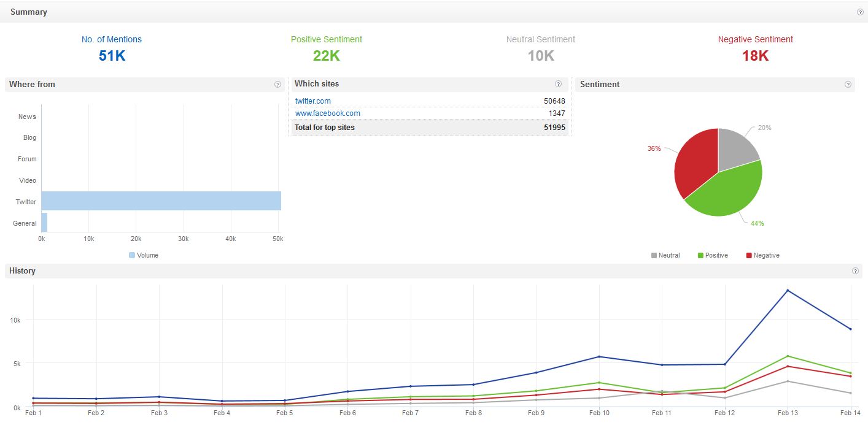Click the No. of Mentions heading
868x425 pixels.
pos(112,39)
